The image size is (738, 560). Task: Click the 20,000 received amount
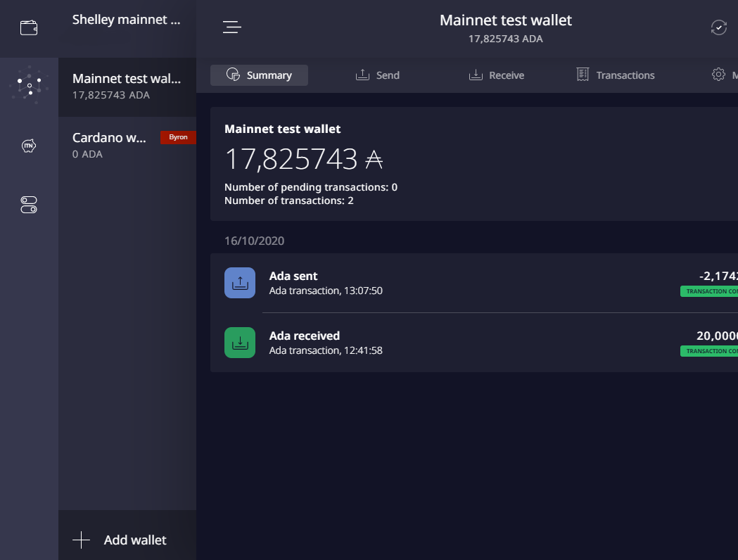(717, 336)
